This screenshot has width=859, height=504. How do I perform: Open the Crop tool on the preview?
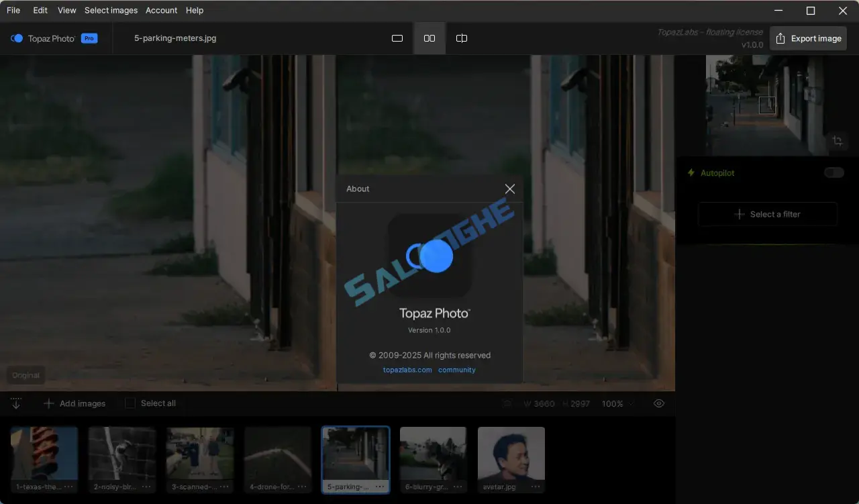coord(838,141)
